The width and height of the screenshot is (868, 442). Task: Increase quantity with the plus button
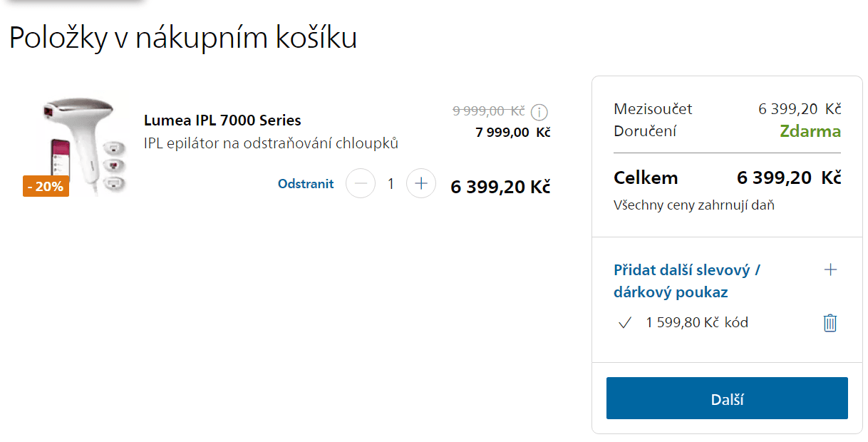421,184
